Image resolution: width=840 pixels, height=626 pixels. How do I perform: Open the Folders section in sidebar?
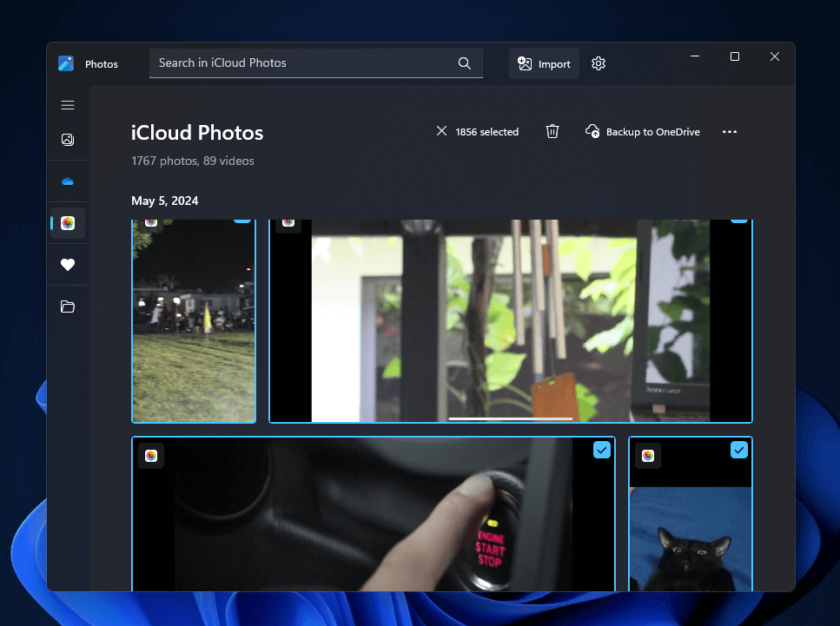[x=68, y=306]
